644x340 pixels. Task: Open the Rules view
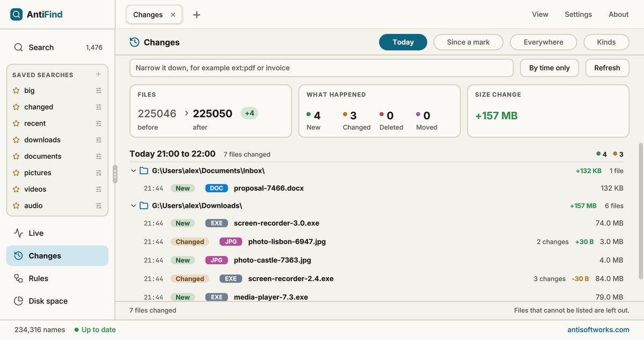[x=57, y=278]
